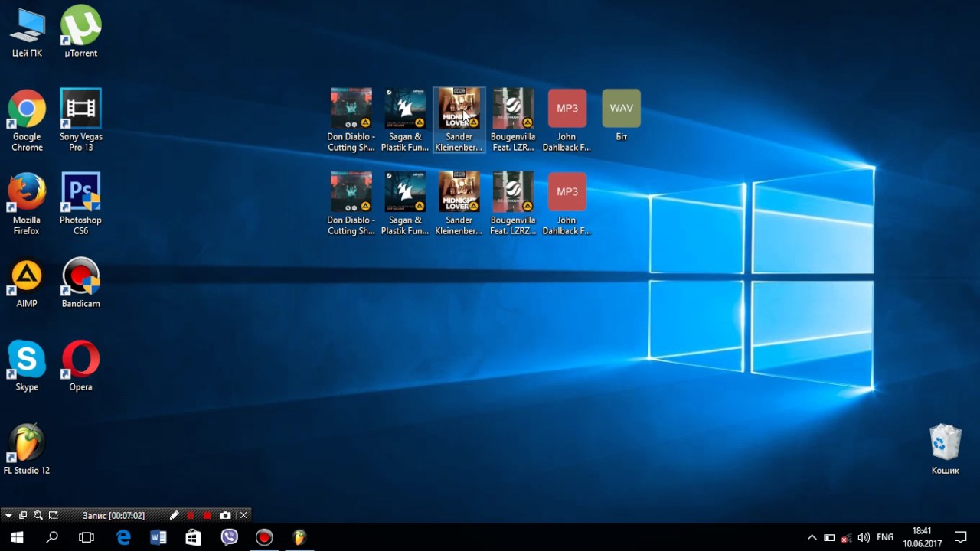Select the AIMP player shortcut
This screenshot has width=980, height=551.
coord(27,282)
